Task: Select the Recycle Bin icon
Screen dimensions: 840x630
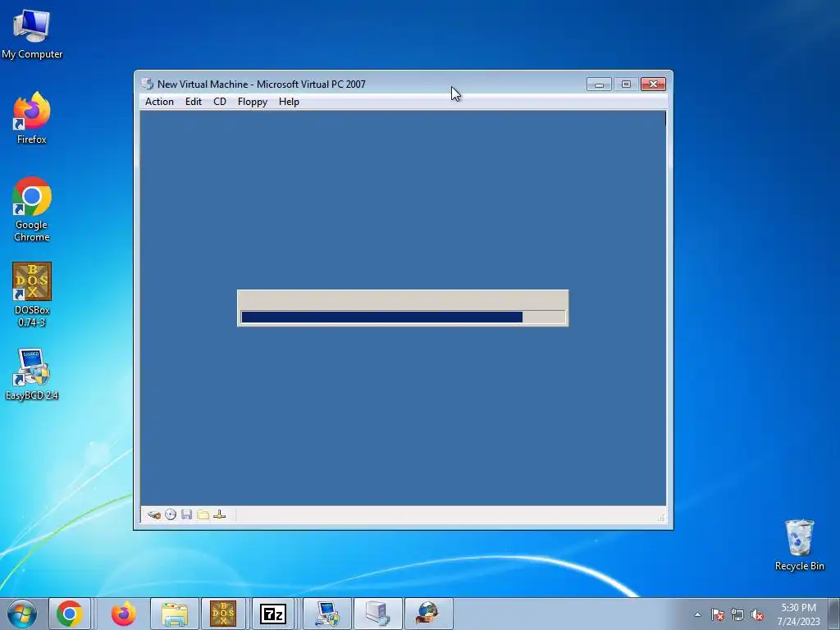Action: click(799, 545)
